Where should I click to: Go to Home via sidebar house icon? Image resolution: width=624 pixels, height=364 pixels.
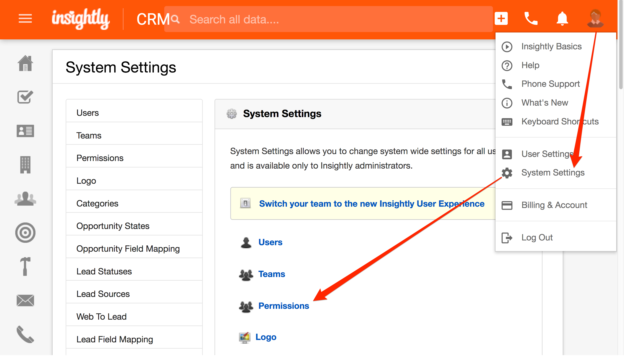pos(25,63)
